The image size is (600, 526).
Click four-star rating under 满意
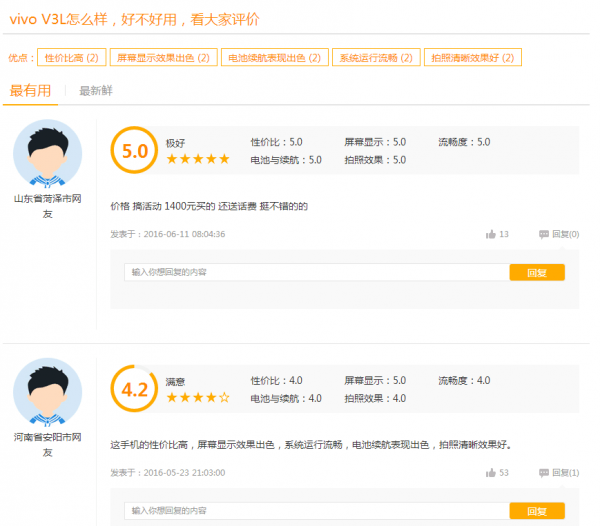tap(198, 397)
